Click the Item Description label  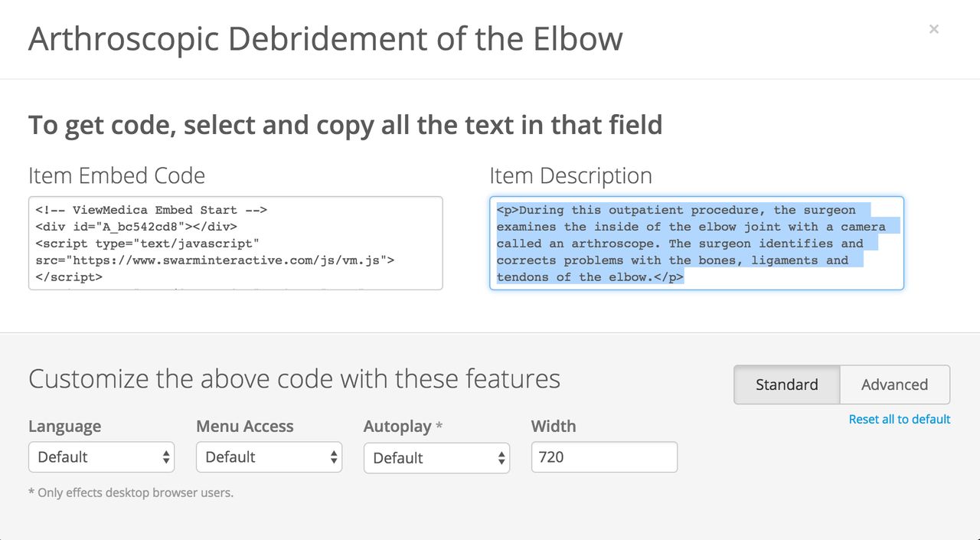point(570,175)
